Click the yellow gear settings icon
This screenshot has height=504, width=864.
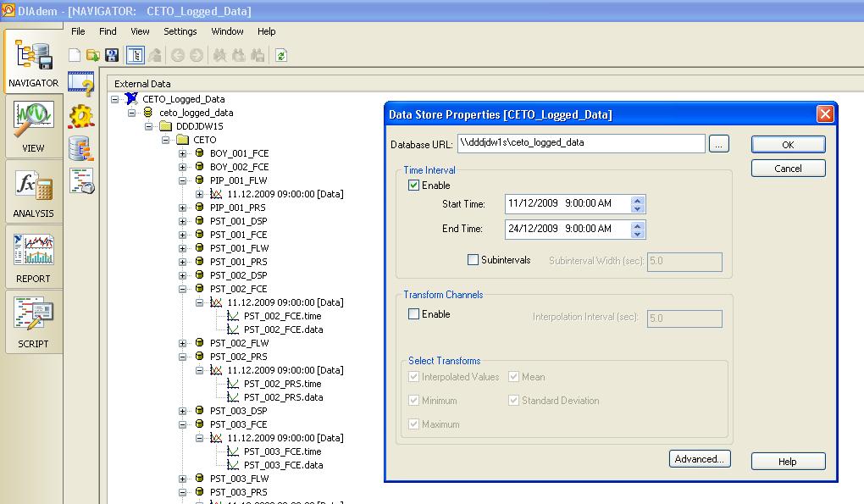pos(81,116)
